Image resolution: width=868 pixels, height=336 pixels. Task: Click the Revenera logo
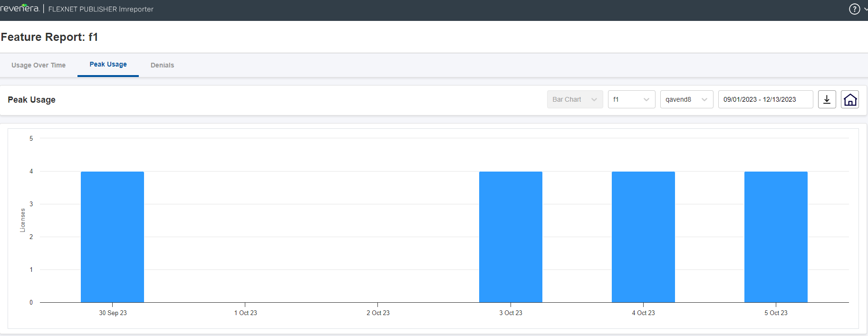[19, 8]
